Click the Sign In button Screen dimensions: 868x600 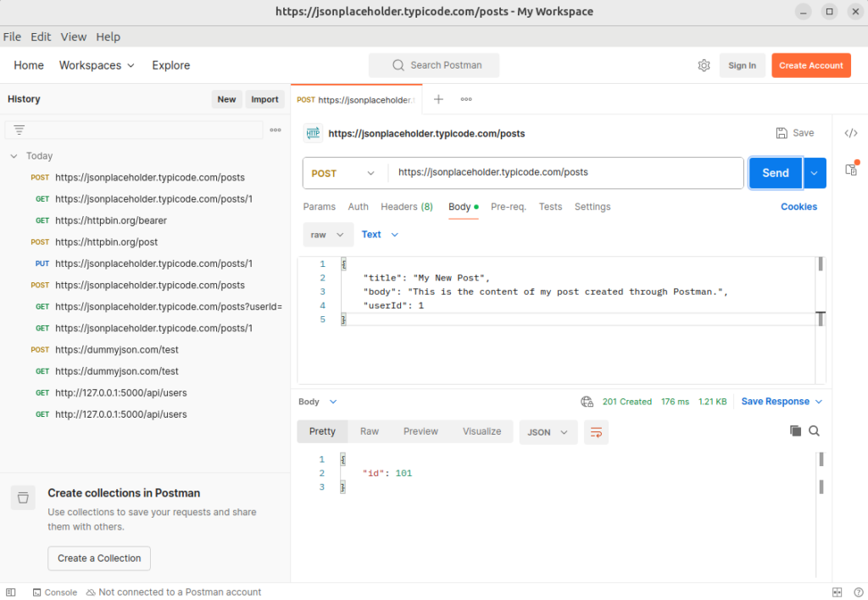coord(742,65)
